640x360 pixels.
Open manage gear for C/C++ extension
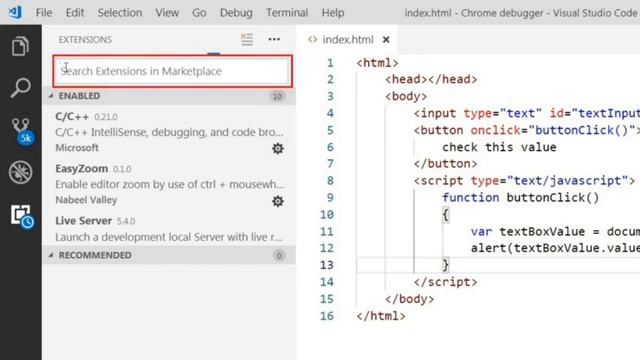(x=278, y=148)
